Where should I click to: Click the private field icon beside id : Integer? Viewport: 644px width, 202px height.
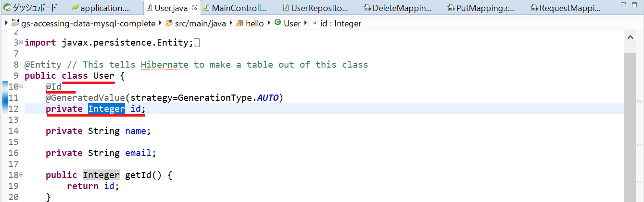coord(315,23)
